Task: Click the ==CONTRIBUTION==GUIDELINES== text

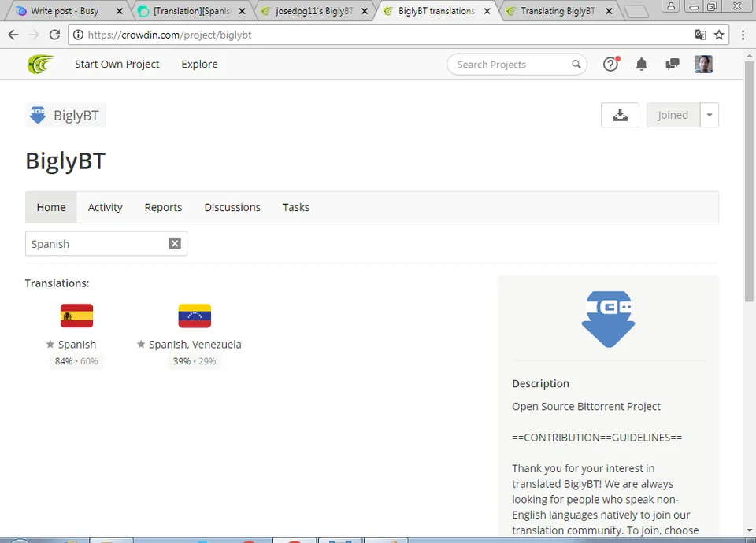Action: coord(597,438)
